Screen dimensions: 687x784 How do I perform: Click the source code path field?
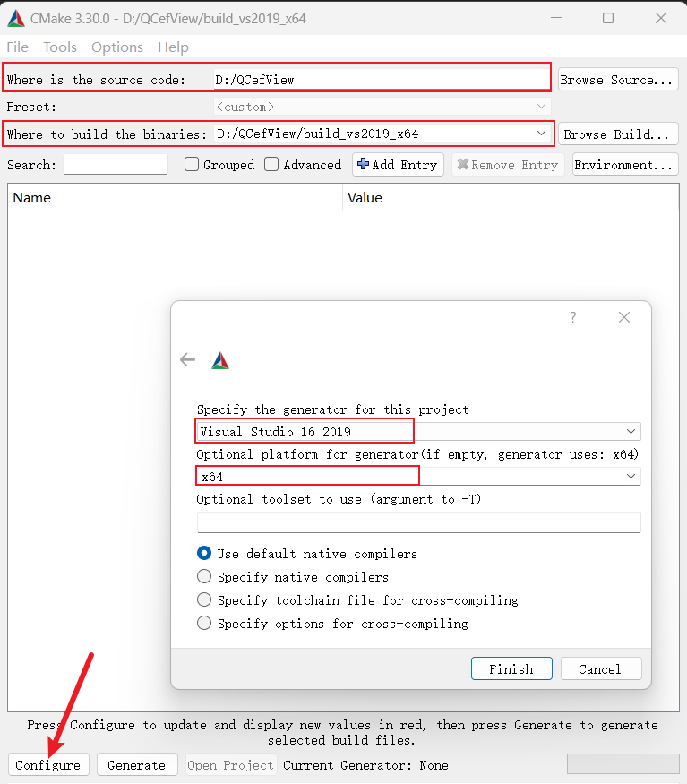381,80
